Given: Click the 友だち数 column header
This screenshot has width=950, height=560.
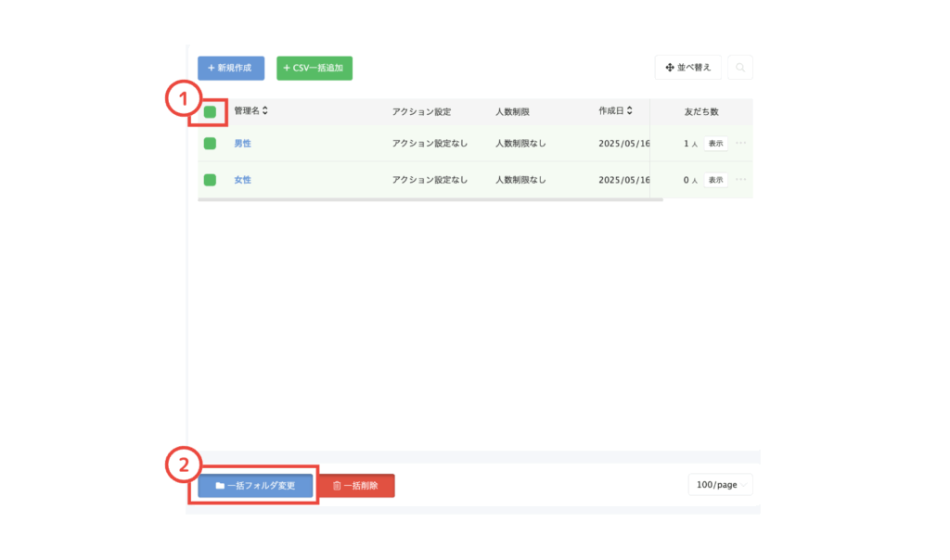Looking at the screenshot, I should click(701, 112).
